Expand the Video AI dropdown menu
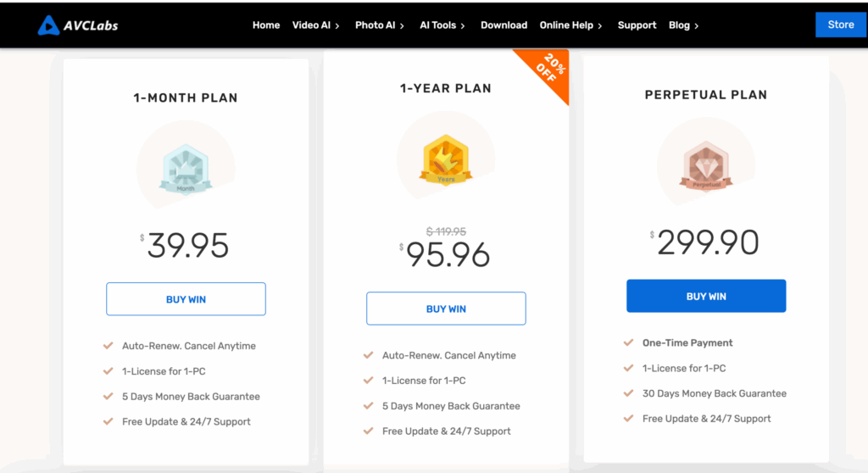The image size is (868, 473). 315,25
